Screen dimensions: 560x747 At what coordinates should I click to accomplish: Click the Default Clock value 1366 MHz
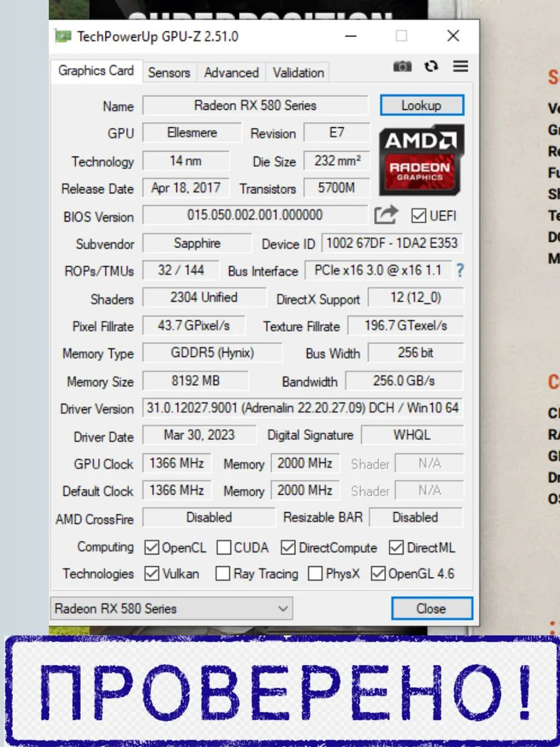point(177,490)
